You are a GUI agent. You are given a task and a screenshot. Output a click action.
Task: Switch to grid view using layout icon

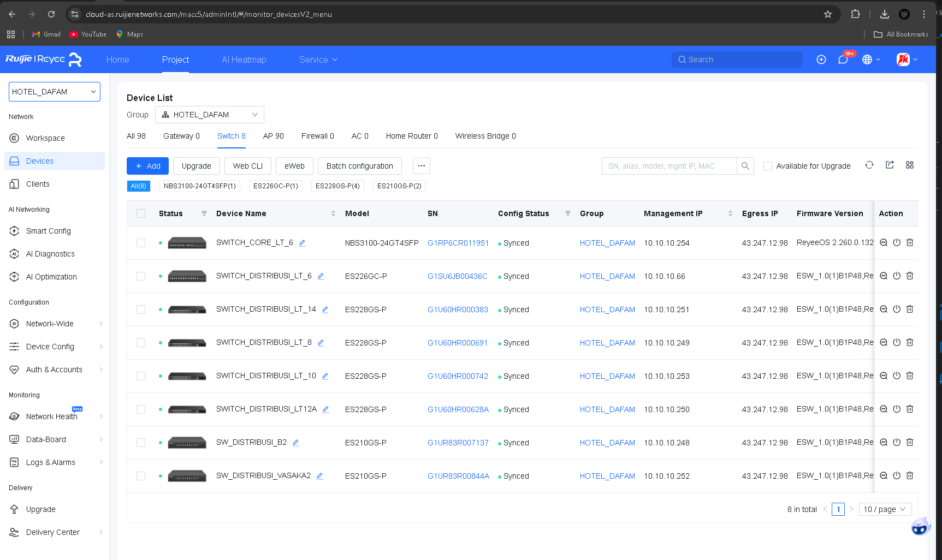click(x=910, y=165)
